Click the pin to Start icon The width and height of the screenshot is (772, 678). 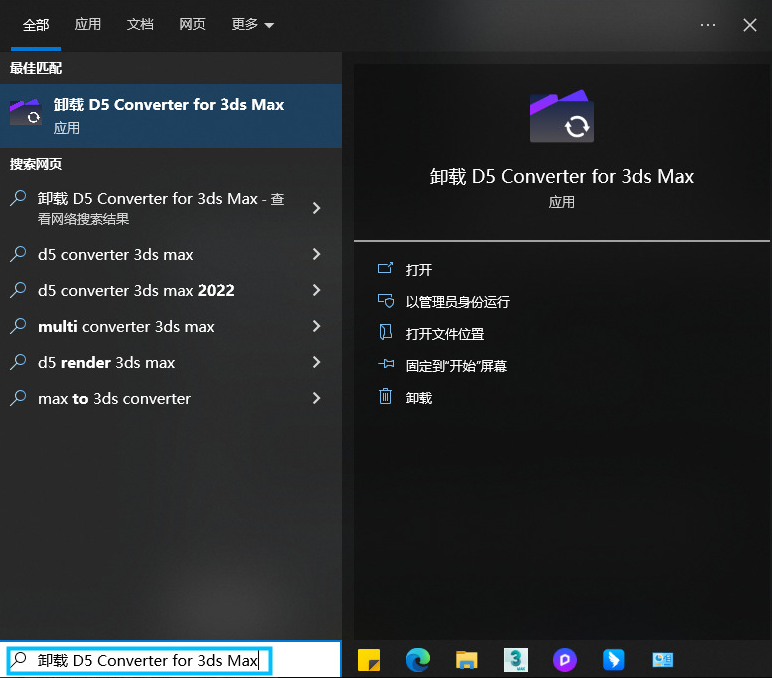tap(386, 364)
